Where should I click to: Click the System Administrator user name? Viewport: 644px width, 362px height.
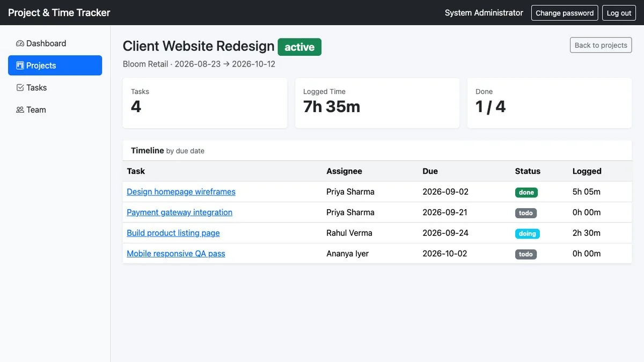pyautogui.click(x=484, y=13)
